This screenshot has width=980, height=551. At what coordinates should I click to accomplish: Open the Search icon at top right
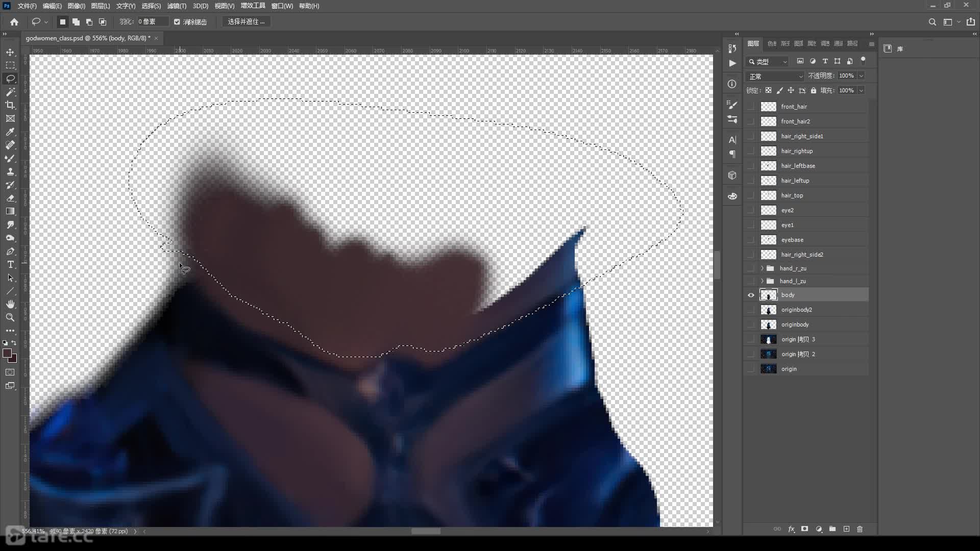932,22
